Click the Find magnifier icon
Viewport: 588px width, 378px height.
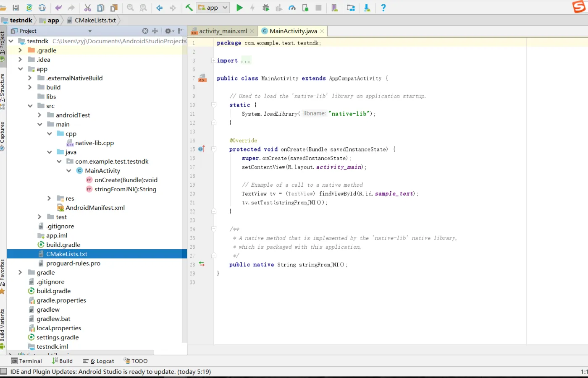coord(130,8)
